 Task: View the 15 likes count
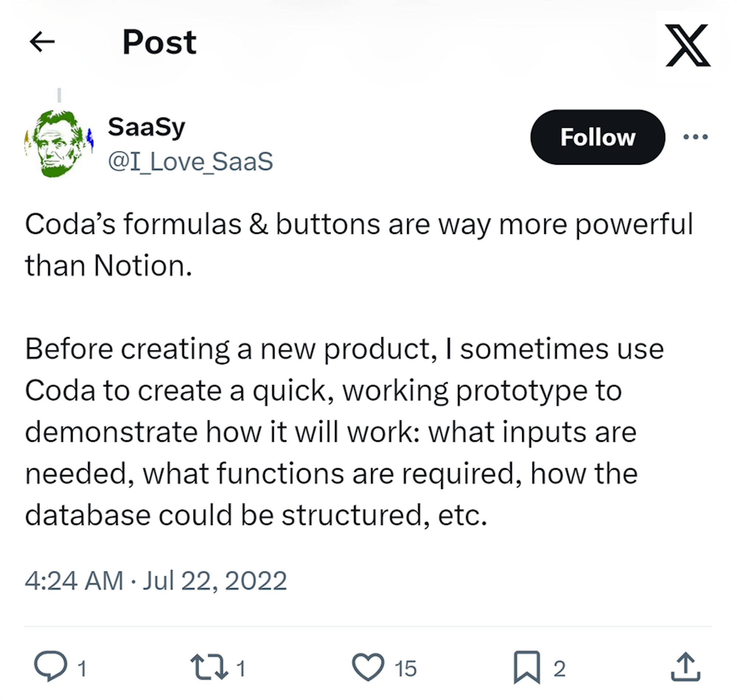tap(405, 668)
